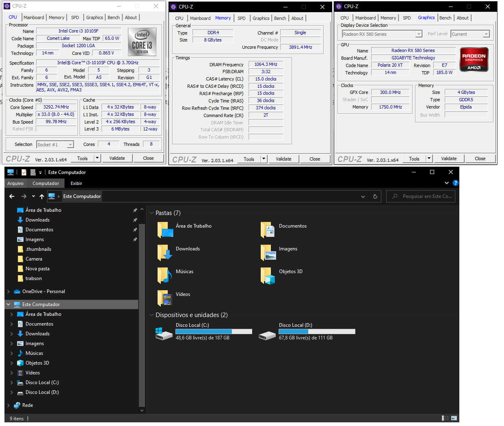Collapse the Pastas (7) group

click(152, 213)
